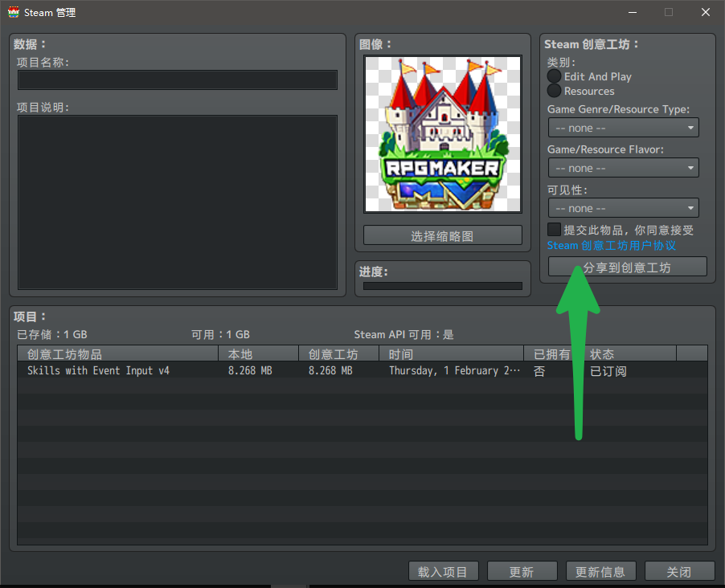The height and width of the screenshot is (588, 725).
Task: Select the Edit And Play category
Action: click(554, 76)
